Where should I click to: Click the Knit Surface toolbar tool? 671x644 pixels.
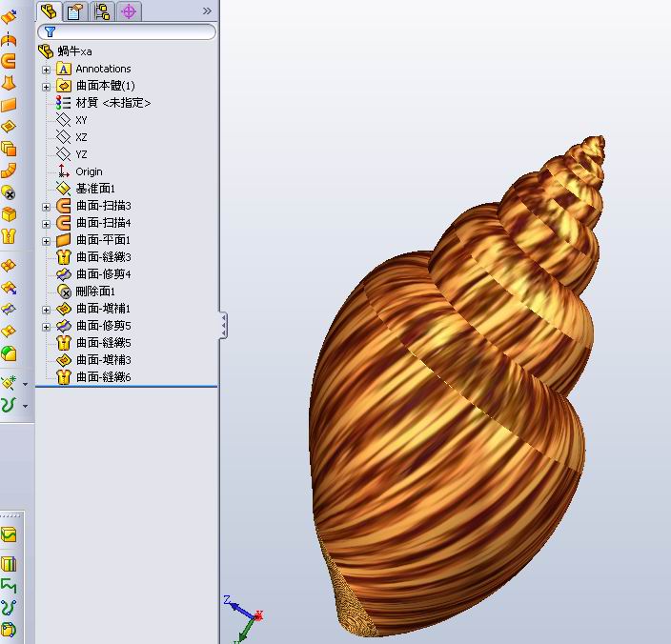click(9, 236)
